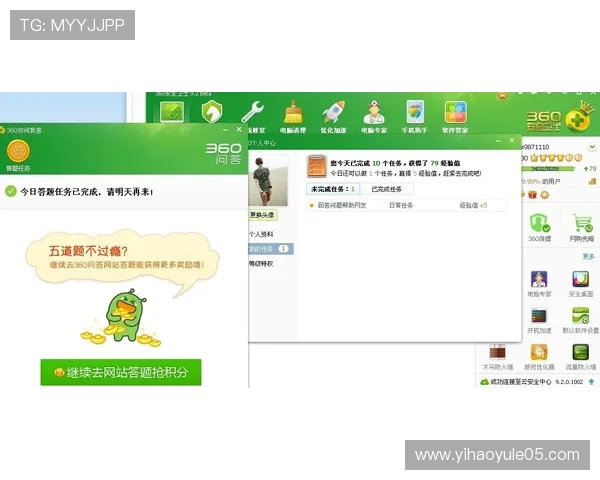Open the 网购先赔 shopping cart icon
Image resolution: width=600 pixels, height=480 pixels.
click(x=582, y=223)
